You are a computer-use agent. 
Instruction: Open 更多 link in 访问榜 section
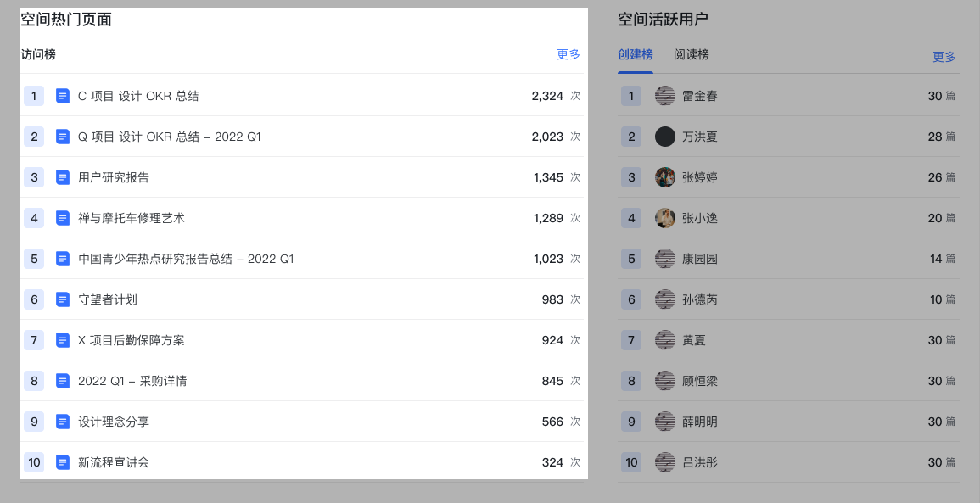568,54
